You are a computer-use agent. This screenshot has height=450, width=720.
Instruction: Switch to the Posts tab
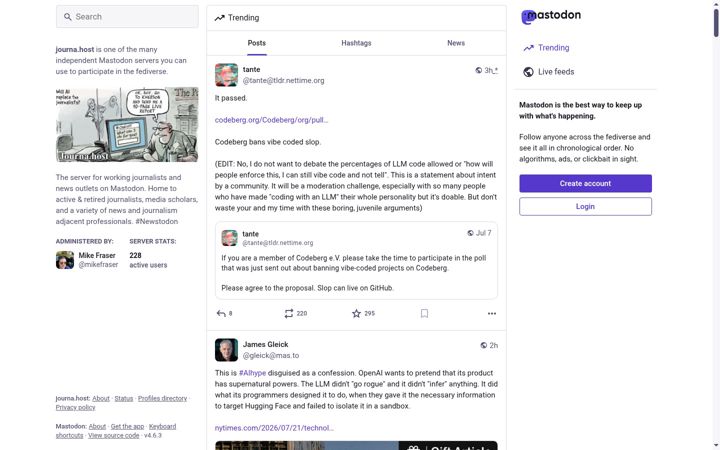(257, 43)
